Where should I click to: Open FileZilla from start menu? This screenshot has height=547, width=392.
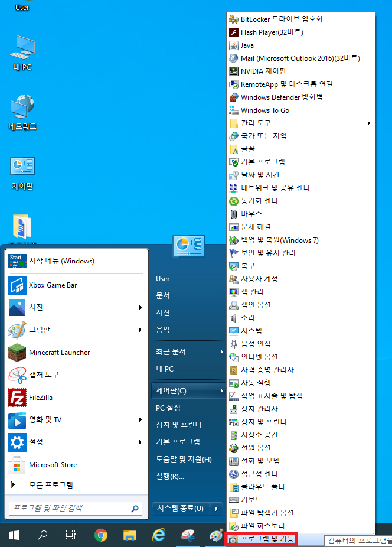tap(76, 398)
